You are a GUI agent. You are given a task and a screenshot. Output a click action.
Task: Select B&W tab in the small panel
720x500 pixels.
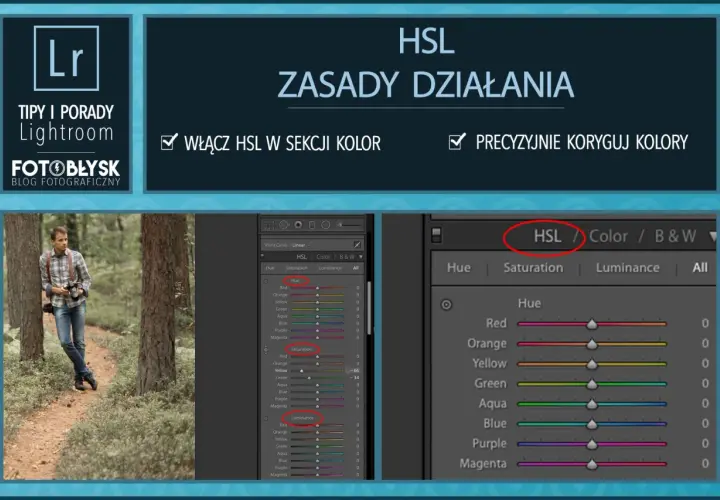[347, 257]
